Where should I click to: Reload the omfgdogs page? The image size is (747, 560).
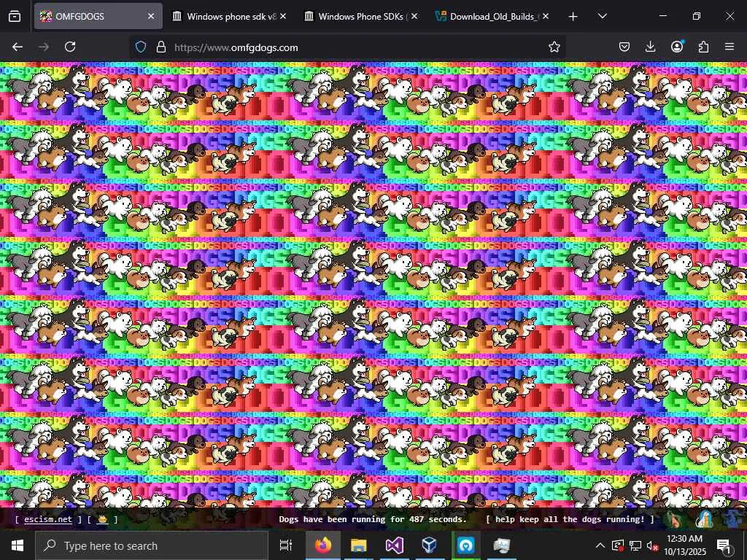pyautogui.click(x=70, y=47)
